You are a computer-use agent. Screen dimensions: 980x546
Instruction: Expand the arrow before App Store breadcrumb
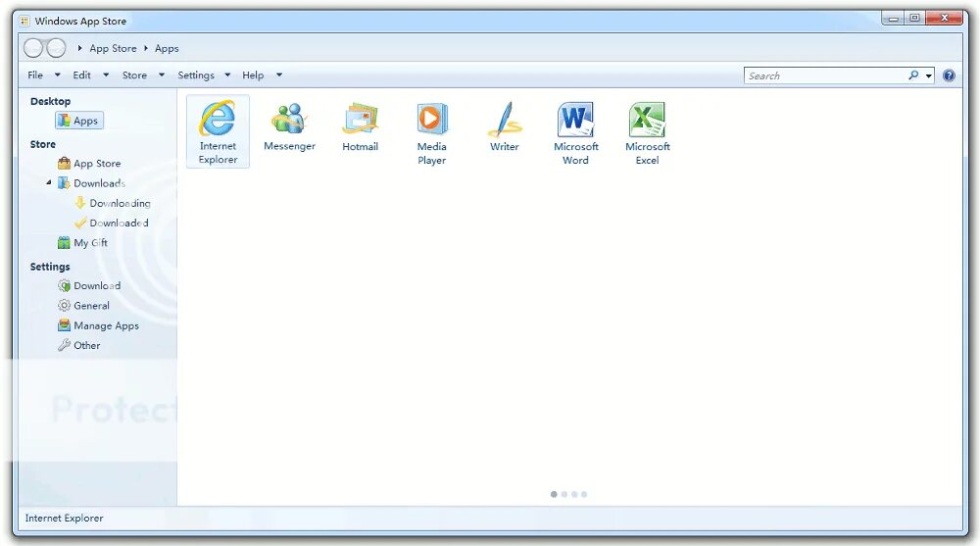[80, 47]
